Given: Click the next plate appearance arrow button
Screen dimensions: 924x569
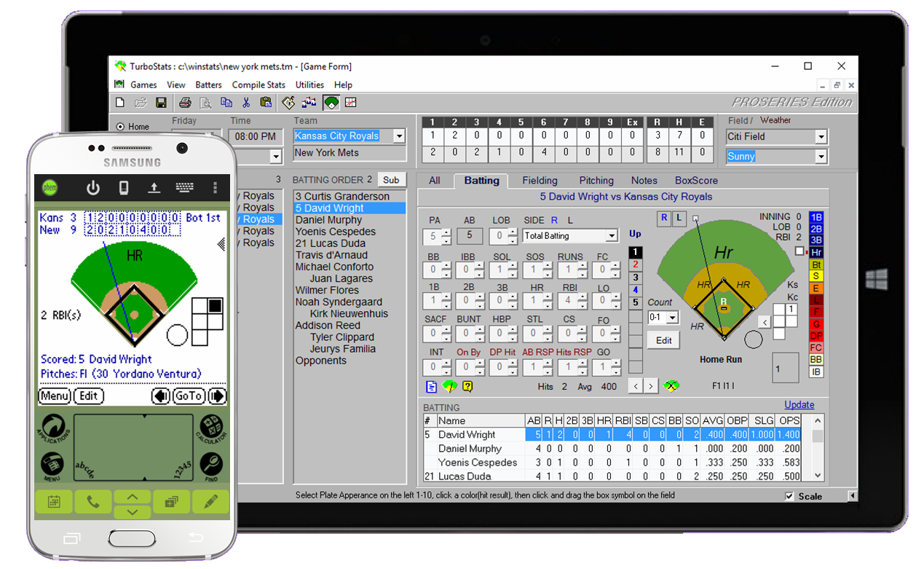Looking at the screenshot, I should pos(651,386).
